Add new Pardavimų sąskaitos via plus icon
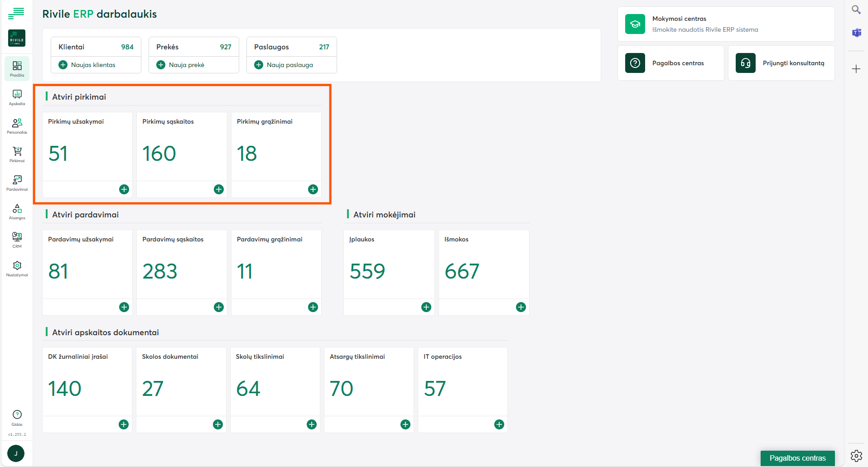Viewport: 868px width, 467px height. point(219,307)
